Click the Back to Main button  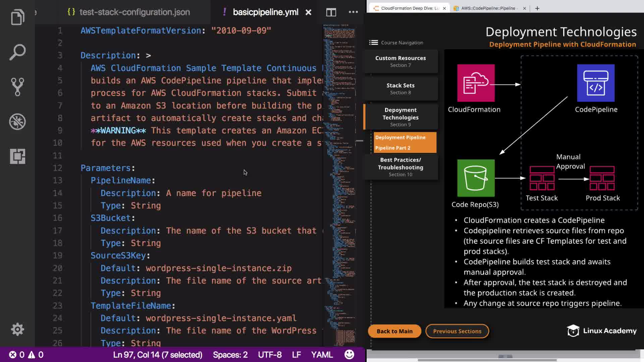pyautogui.click(x=394, y=331)
